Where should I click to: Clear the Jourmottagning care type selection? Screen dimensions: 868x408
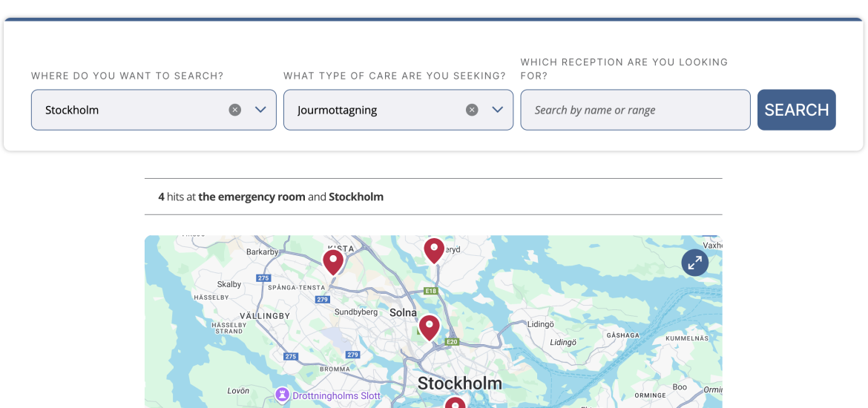point(472,111)
